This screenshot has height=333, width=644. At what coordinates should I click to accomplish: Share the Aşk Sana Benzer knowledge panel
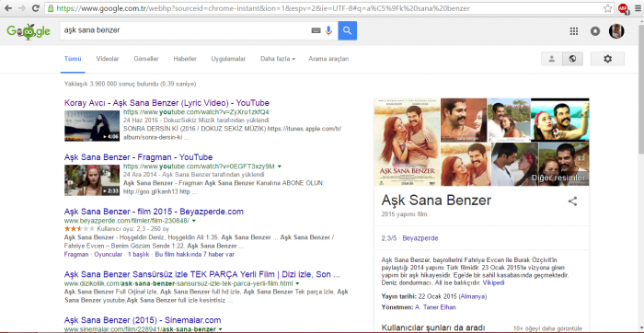pos(572,201)
